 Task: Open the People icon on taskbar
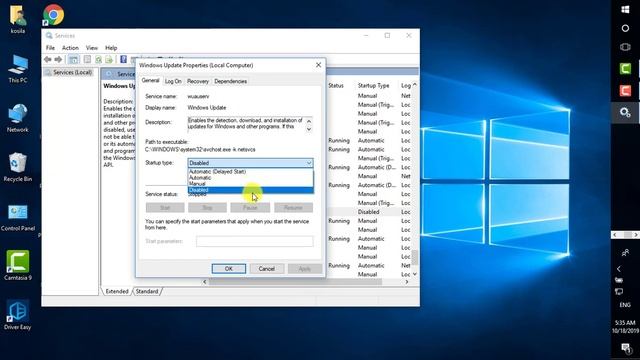point(625,253)
